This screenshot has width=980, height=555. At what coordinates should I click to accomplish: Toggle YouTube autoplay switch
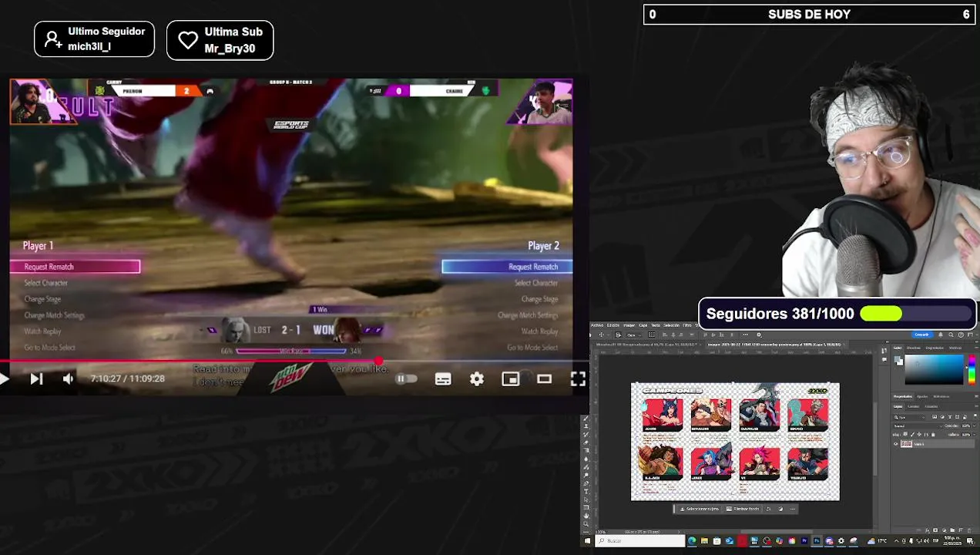[x=406, y=378]
